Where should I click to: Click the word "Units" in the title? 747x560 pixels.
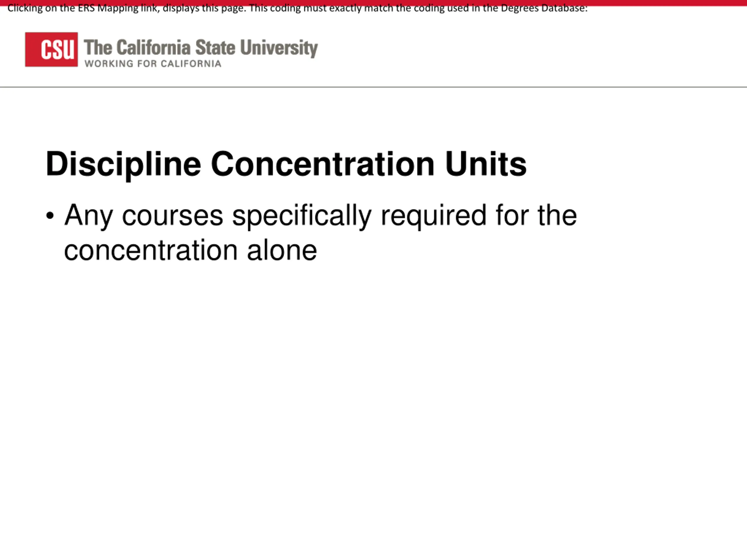[486, 164]
